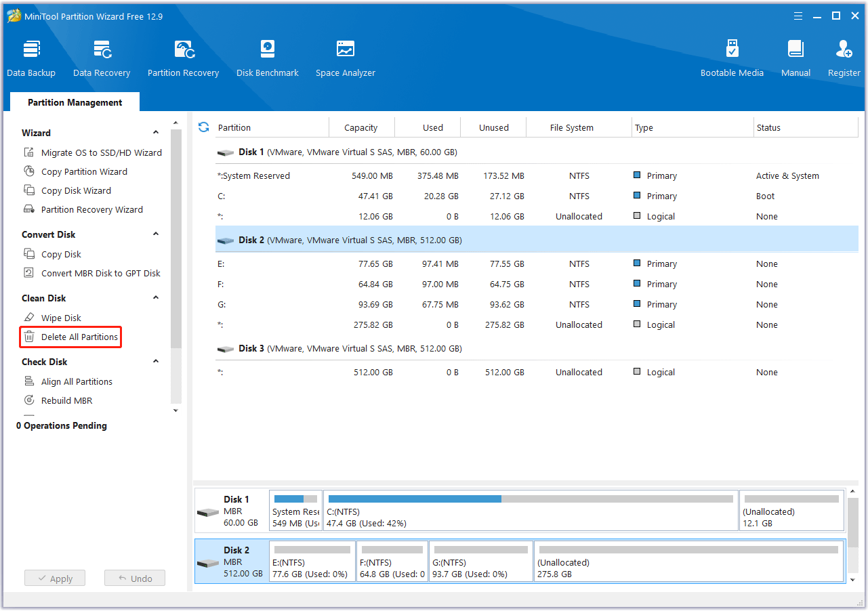868x611 pixels.
Task: Select the 275.82 GB unallocated row
Action: tap(537, 324)
